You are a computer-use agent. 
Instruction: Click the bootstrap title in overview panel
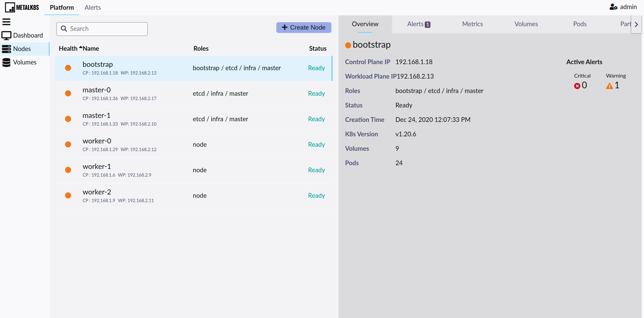click(x=372, y=45)
